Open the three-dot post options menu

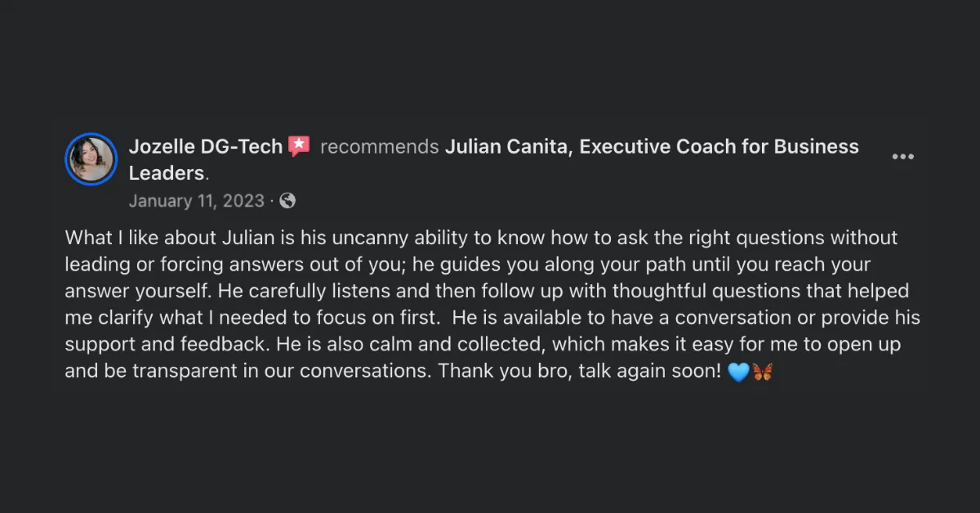pyautogui.click(x=902, y=157)
